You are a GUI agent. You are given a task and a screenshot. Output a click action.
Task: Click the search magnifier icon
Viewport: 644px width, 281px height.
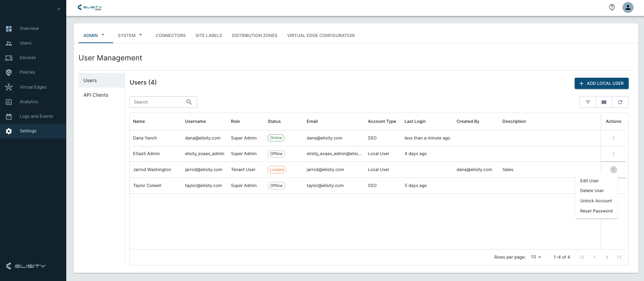coord(189,102)
